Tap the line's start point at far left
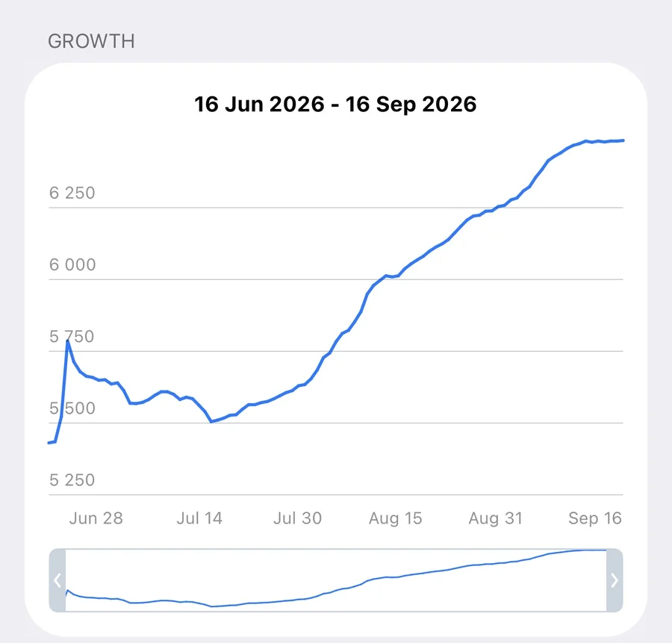 click(x=49, y=442)
